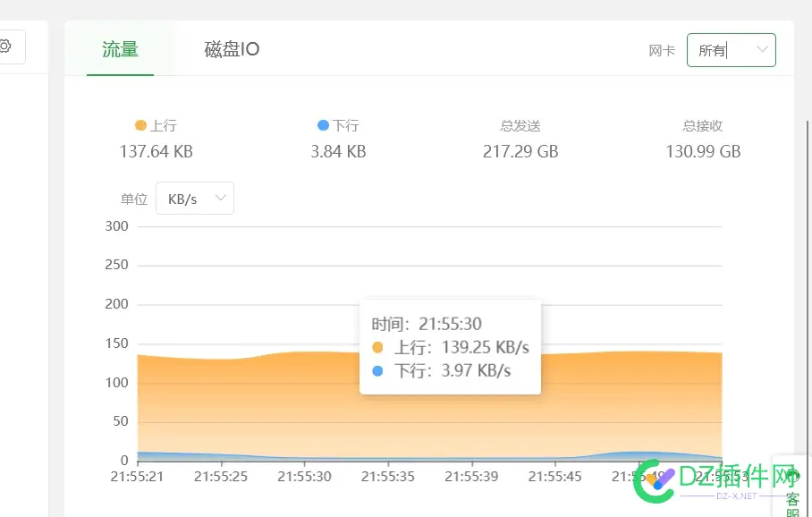Click the gear settings icon
812x517 pixels.
click(5, 47)
